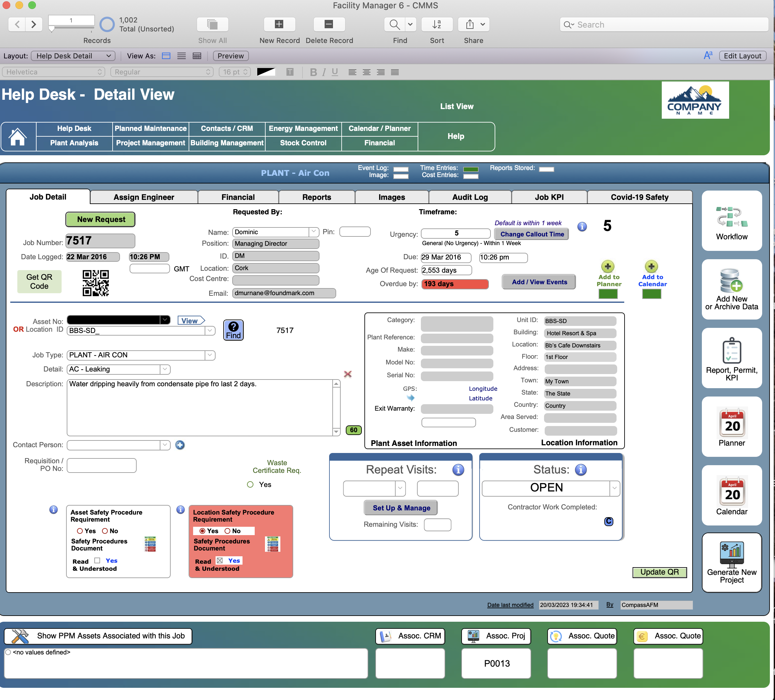Open the Planner
This screenshot has width=775, height=700.
coord(731,427)
